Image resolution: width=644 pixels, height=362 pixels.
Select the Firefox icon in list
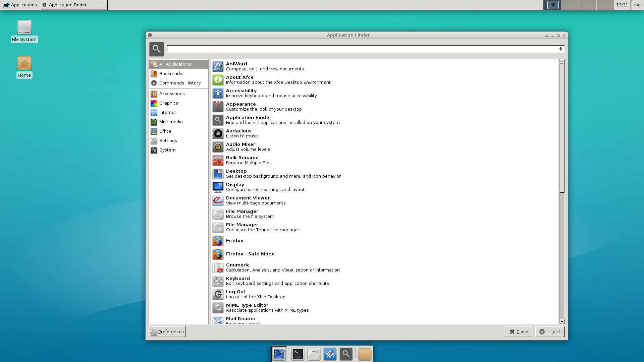coord(218,241)
